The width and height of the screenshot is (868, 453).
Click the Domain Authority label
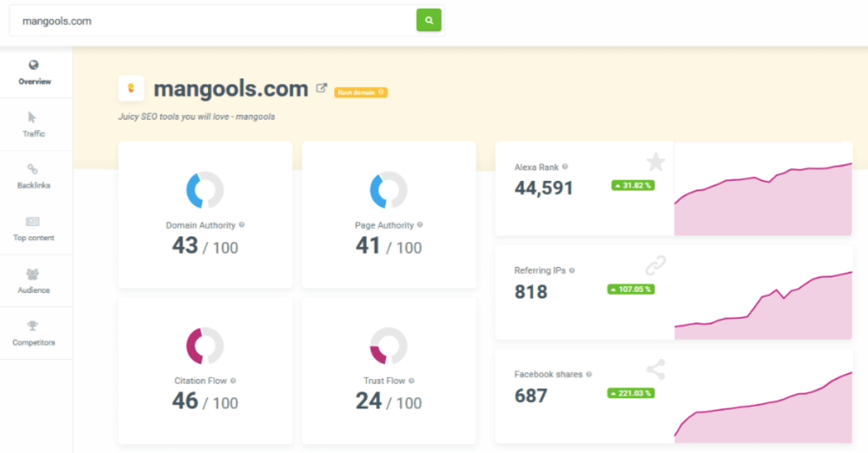[200, 226]
